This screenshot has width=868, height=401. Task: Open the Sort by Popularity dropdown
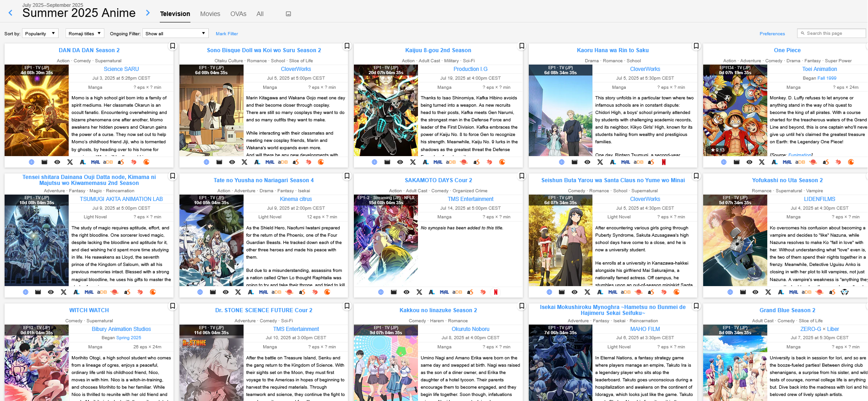40,33
